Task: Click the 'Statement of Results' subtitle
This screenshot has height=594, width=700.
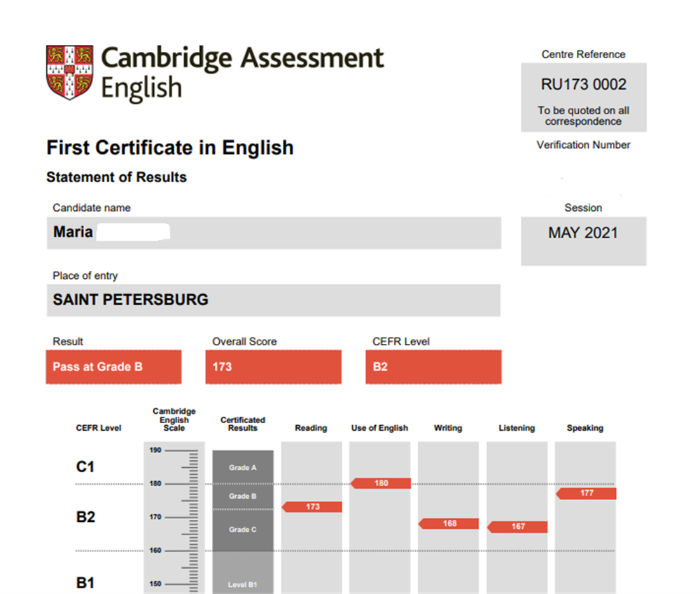Action: tap(116, 177)
